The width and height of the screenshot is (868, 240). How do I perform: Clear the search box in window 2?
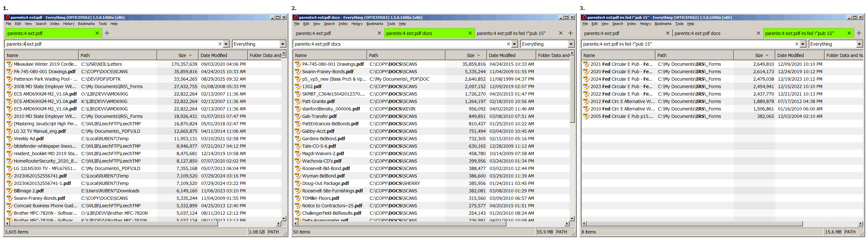pos(508,44)
